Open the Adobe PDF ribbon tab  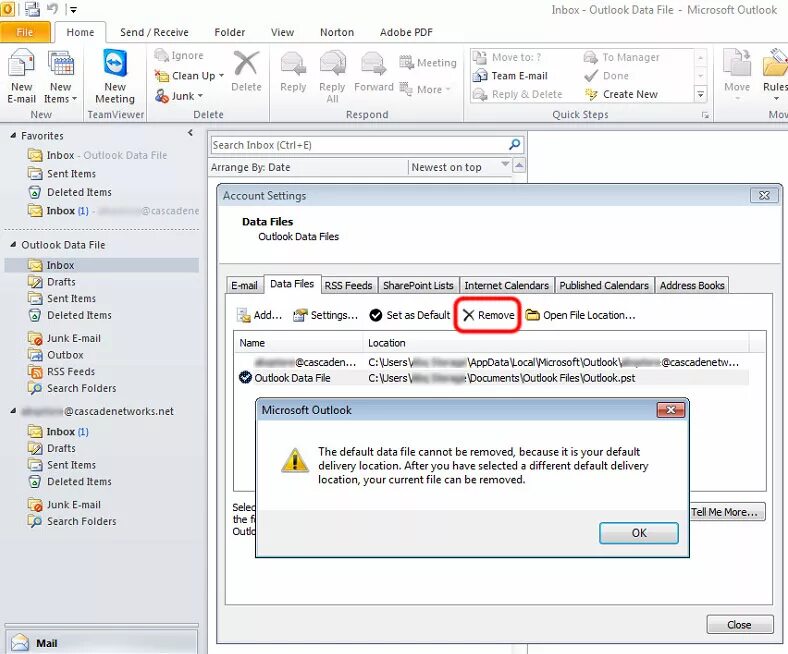tap(406, 32)
